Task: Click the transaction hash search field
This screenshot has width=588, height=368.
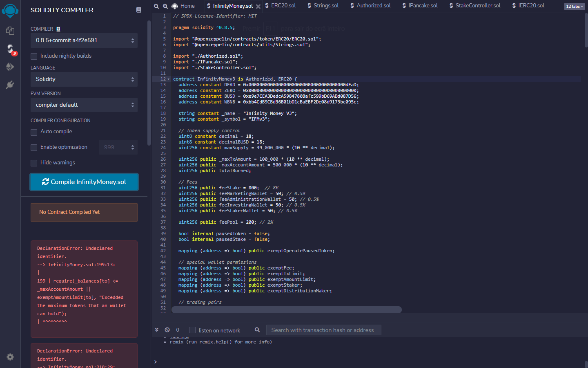Action: coord(323,330)
